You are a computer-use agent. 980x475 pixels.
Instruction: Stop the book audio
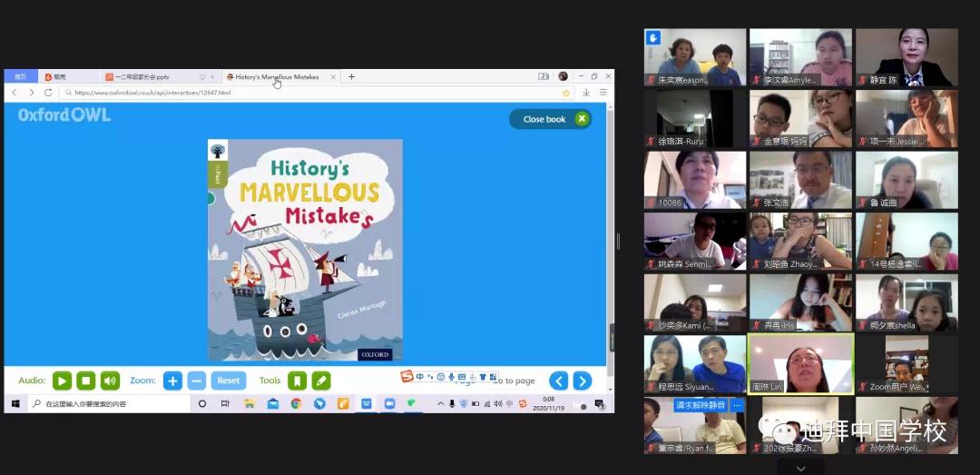[86, 381]
